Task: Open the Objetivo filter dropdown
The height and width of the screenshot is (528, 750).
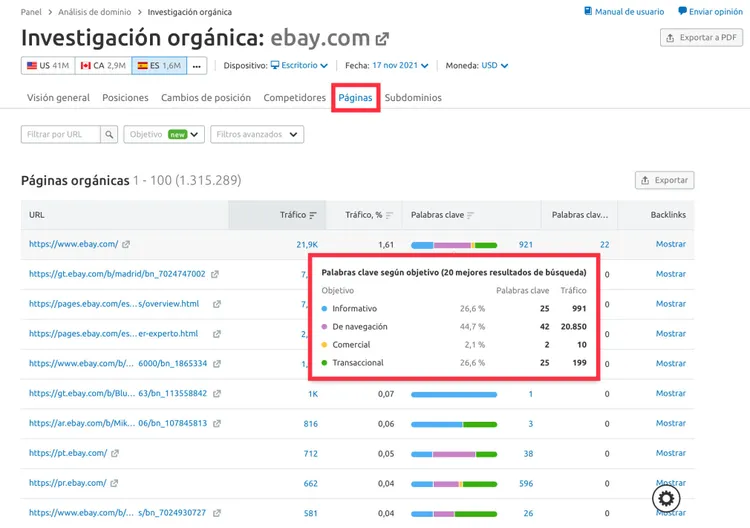Action: point(164,134)
